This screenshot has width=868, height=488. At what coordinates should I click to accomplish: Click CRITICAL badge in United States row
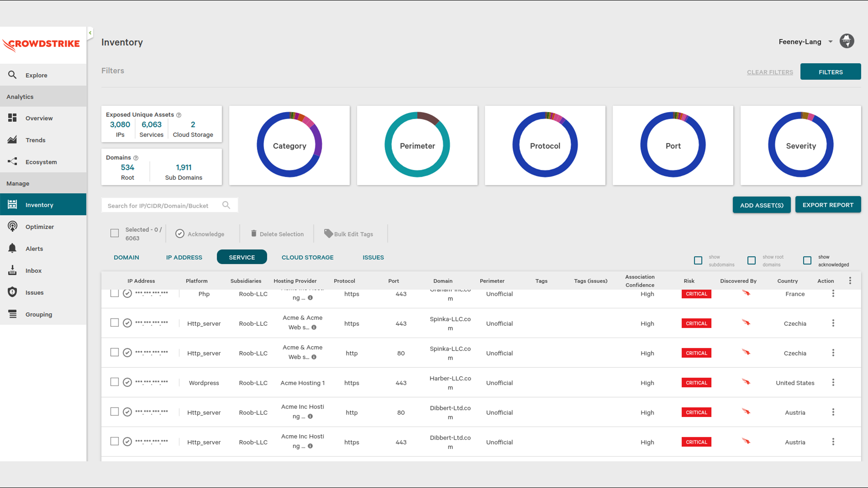tap(696, 383)
